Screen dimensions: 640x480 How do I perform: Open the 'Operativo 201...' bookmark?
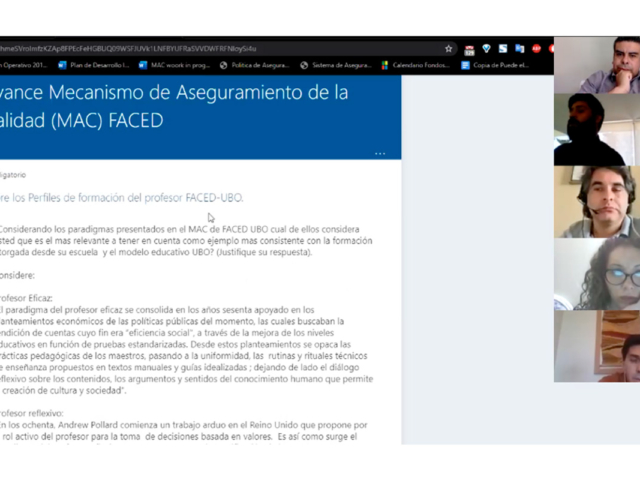(24, 65)
